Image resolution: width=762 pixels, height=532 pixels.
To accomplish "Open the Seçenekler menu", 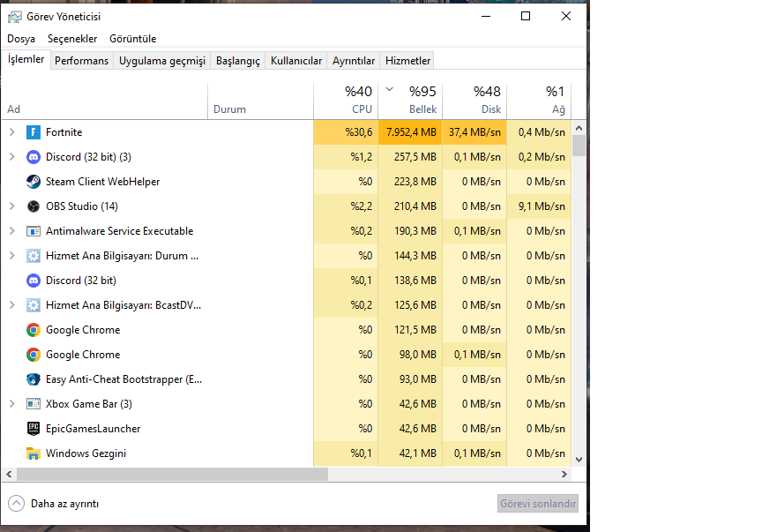I will point(72,39).
